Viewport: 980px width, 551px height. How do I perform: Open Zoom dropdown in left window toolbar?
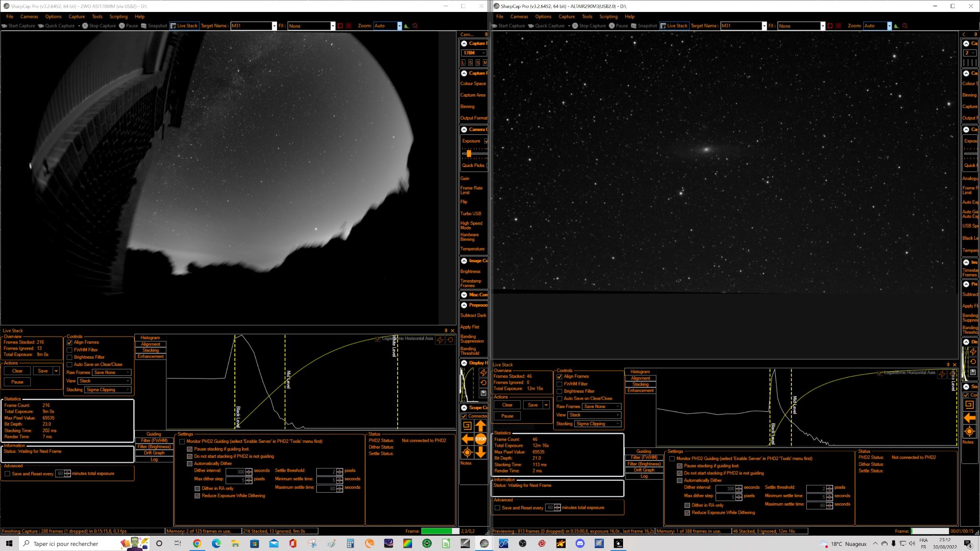coord(400,26)
